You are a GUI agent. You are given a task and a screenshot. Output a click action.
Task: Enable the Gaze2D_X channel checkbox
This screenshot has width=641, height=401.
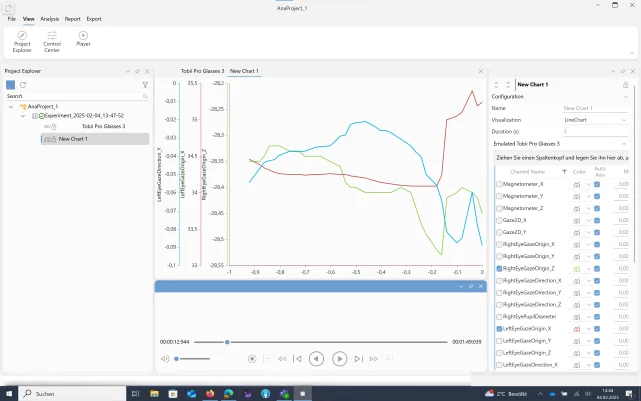pos(499,220)
